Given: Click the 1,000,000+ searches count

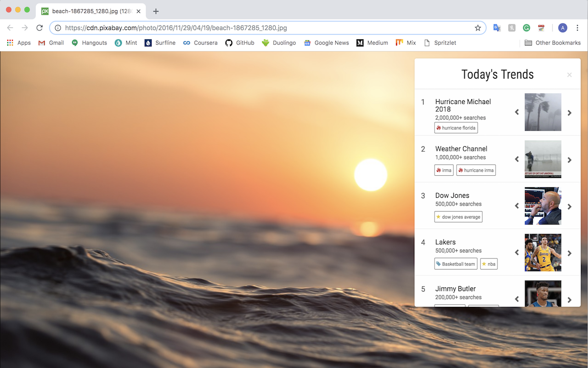Looking at the screenshot, I should [461, 157].
